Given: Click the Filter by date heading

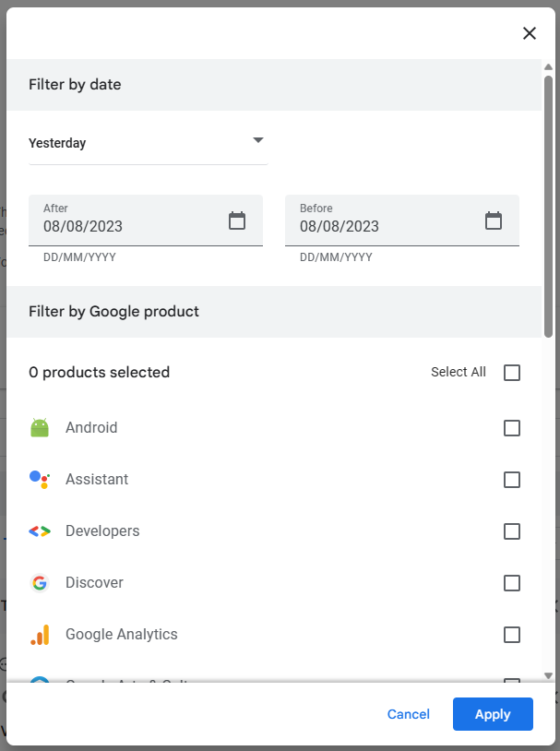Looking at the screenshot, I should tap(75, 85).
